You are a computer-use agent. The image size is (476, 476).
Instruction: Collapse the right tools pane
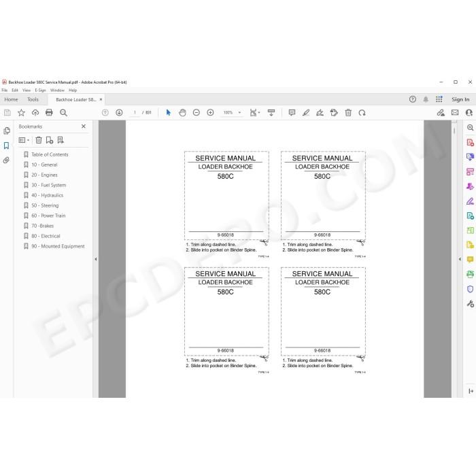460,259
